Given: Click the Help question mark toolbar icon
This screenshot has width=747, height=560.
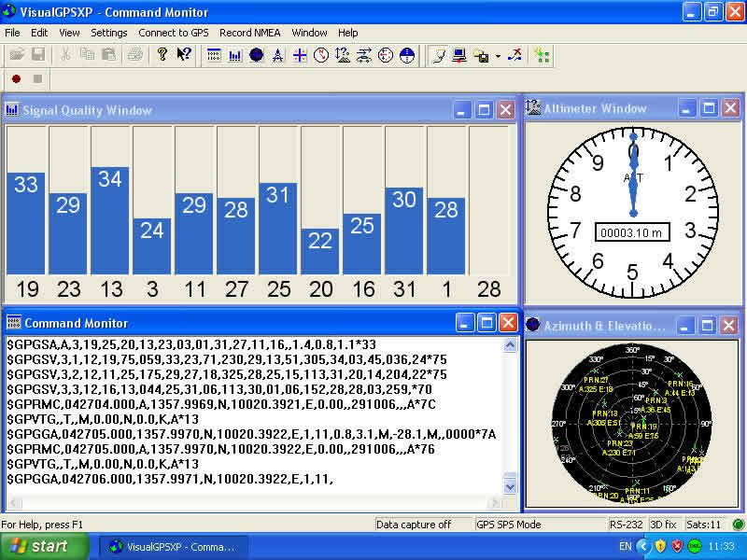Looking at the screenshot, I should [x=162, y=55].
